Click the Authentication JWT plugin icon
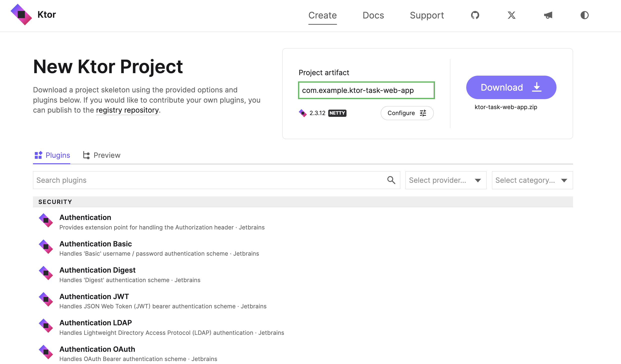The height and width of the screenshot is (364, 621). [x=46, y=300]
